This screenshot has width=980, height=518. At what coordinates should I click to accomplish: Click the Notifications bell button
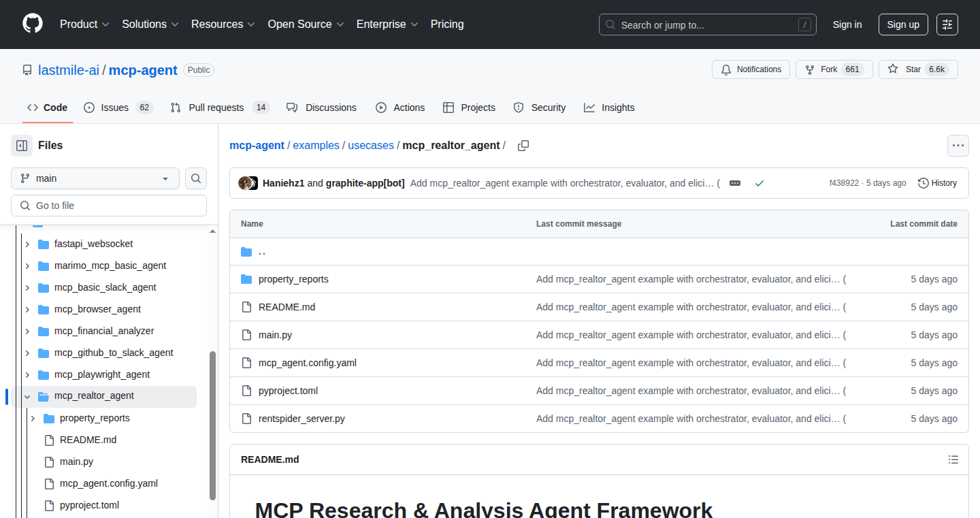click(751, 69)
